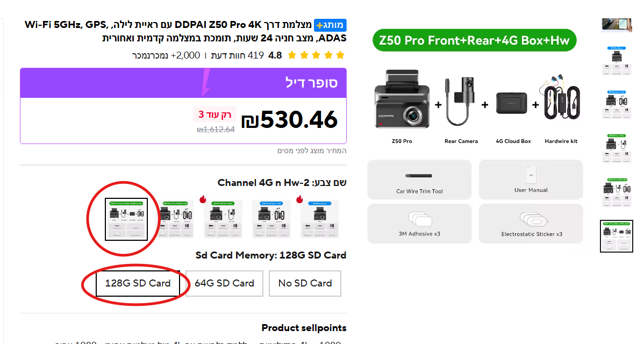The image size is (644, 344).
Task: Pick the green Z50 Pro Front+Rear variant
Action: click(x=223, y=219)
